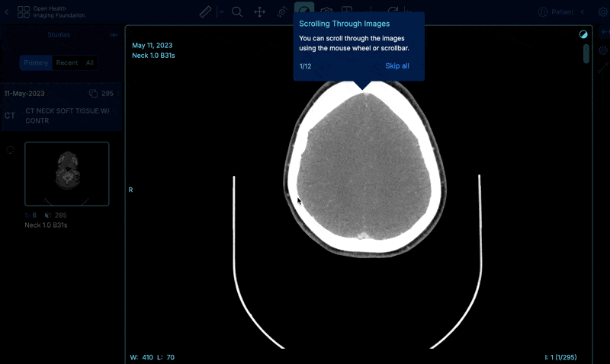
Task: Open the Neck 1.0 B31s series thumbnail
Action: point(66,174)
